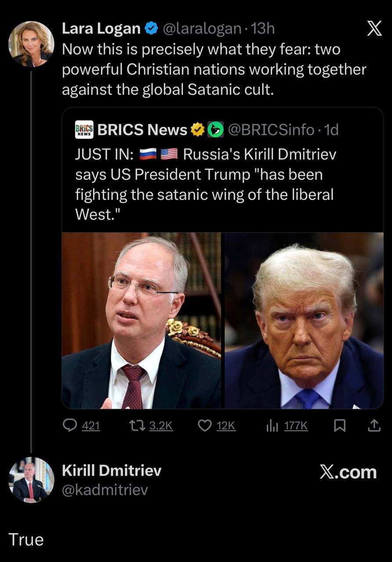Like the post with heart icon
This screenshot has width=392, height=562.
pos(205,425)
